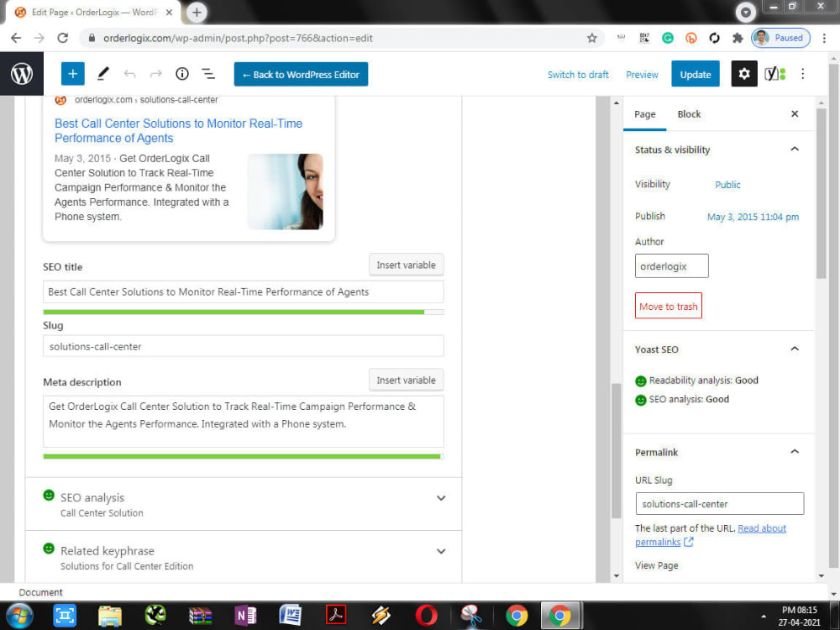Redo the last undone change

click(x=155, y=74)
